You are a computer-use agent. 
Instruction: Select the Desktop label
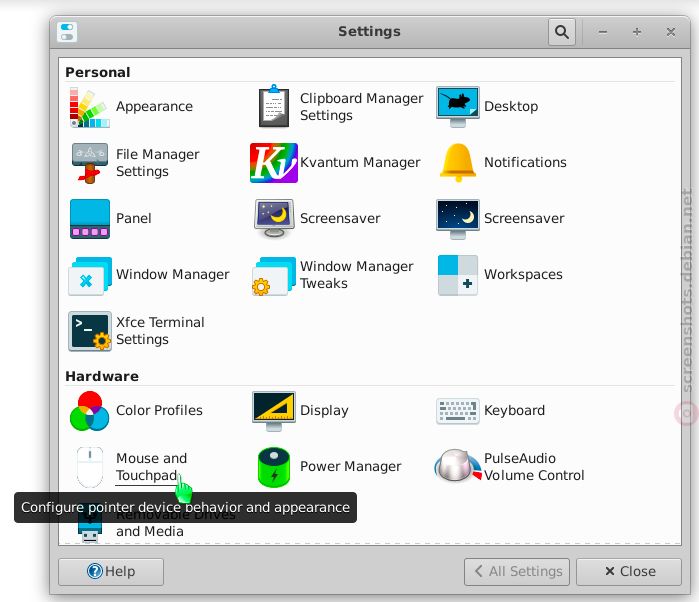point(511,107)
